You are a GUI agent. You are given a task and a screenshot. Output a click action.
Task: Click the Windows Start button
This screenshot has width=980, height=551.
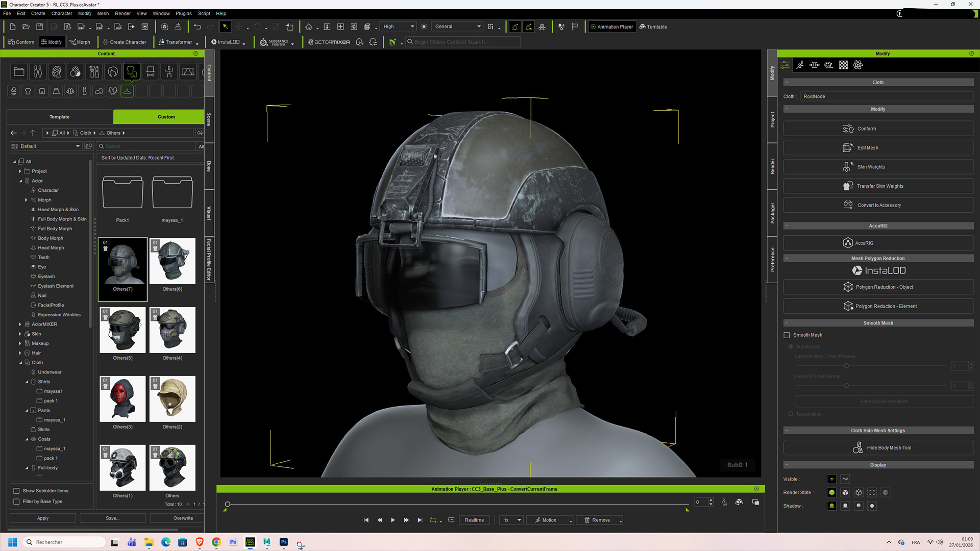13,542
